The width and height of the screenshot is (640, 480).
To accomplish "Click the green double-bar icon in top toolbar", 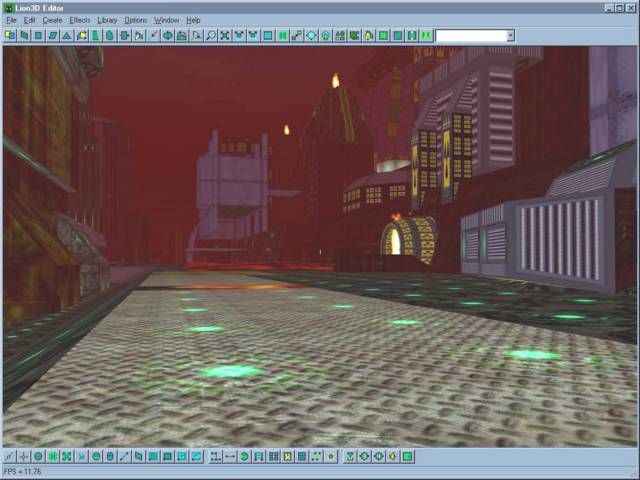I will 282,36.
